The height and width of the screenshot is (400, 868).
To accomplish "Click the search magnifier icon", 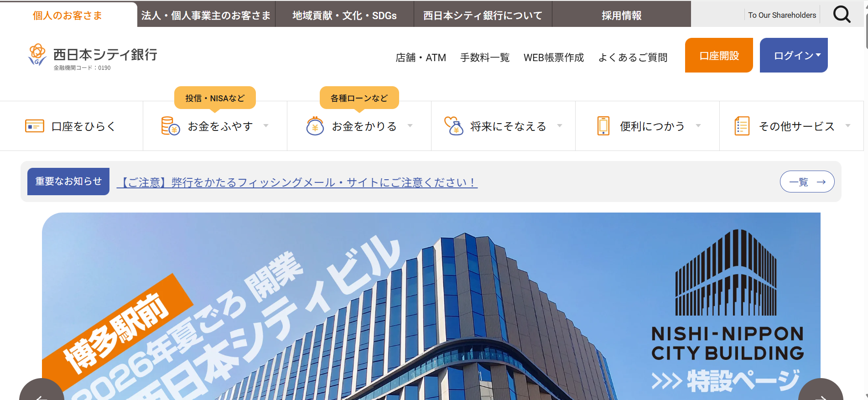I will (842, 15).
